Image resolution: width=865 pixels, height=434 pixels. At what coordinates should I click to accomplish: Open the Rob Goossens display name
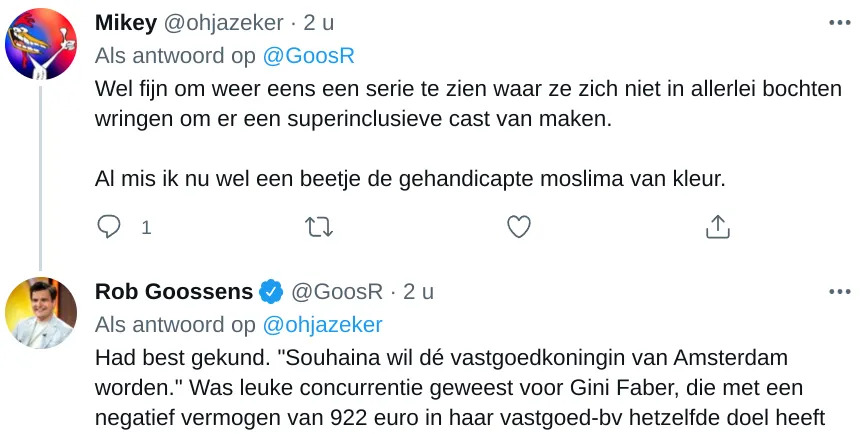[174, 292]
